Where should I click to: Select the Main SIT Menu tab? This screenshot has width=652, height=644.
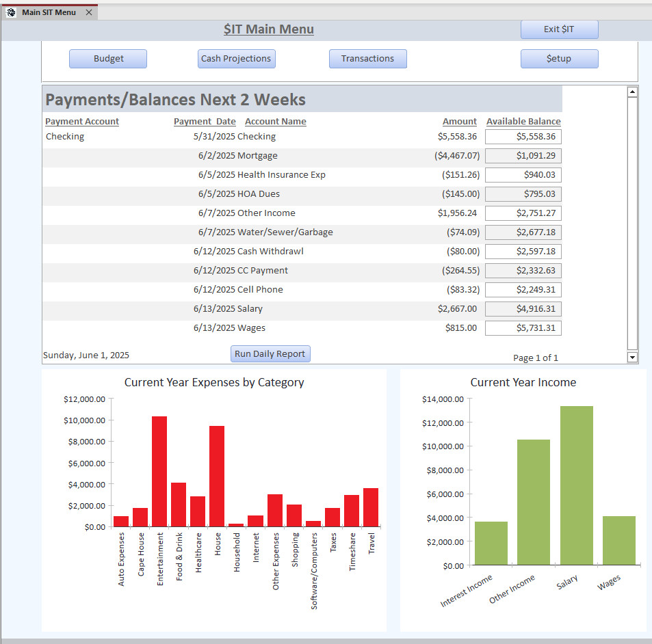[x=49, y=12]
